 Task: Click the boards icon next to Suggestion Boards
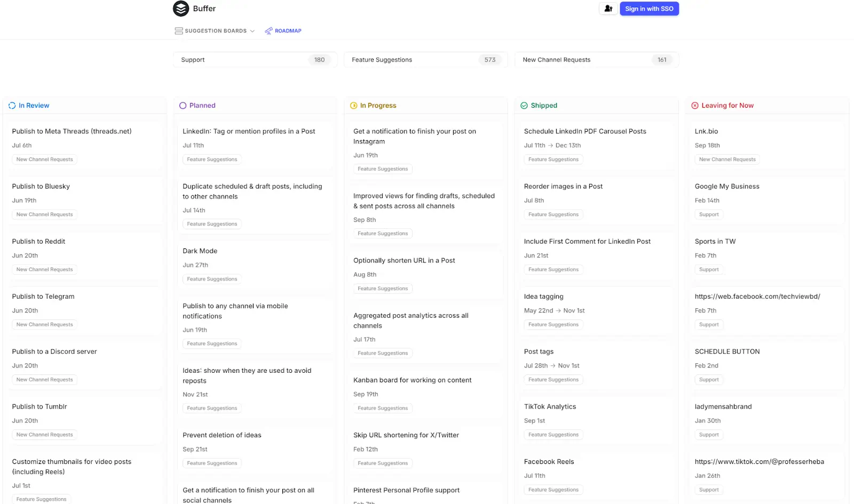(x=178, y=30)
